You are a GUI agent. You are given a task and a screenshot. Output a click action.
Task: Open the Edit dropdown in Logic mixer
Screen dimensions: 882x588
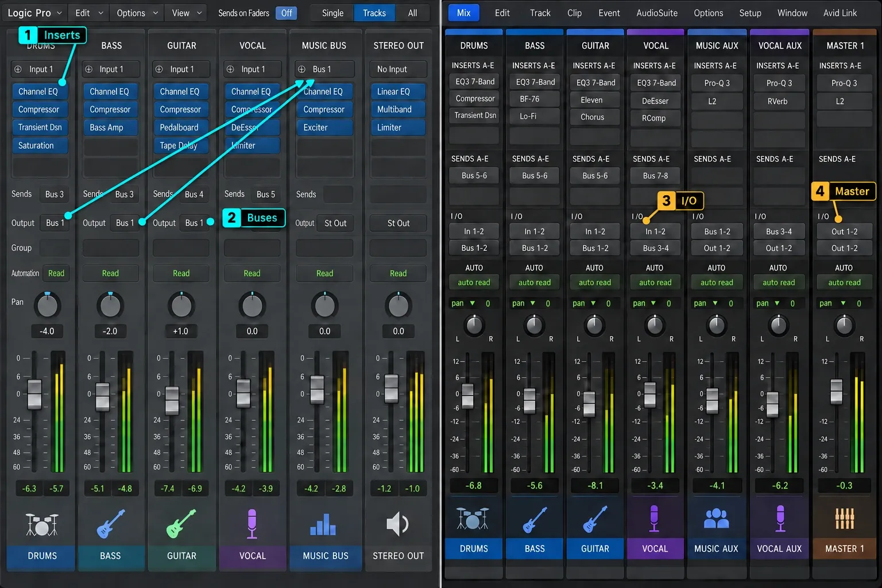[89, 13]
